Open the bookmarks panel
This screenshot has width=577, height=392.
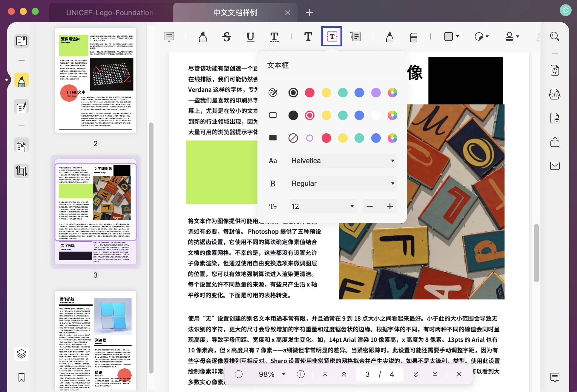(x=22, y=377)
